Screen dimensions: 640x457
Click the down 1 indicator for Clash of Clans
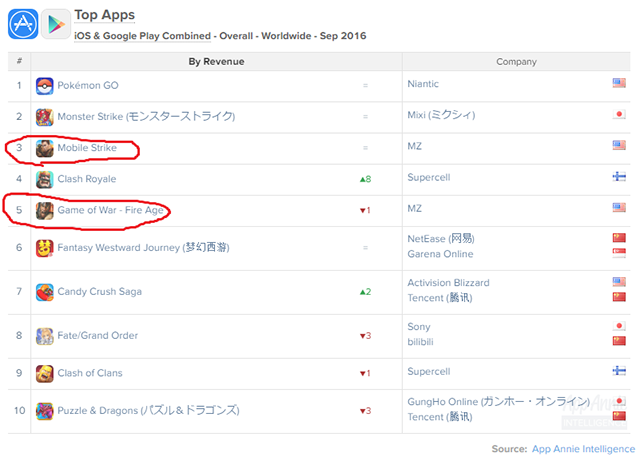click(365, 373)
